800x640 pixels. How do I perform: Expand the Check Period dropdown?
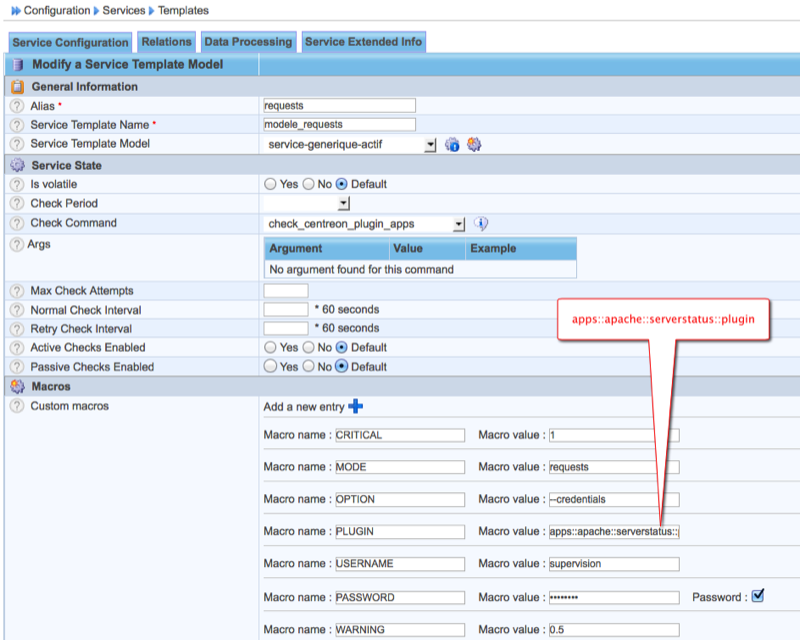coord(343,204)
